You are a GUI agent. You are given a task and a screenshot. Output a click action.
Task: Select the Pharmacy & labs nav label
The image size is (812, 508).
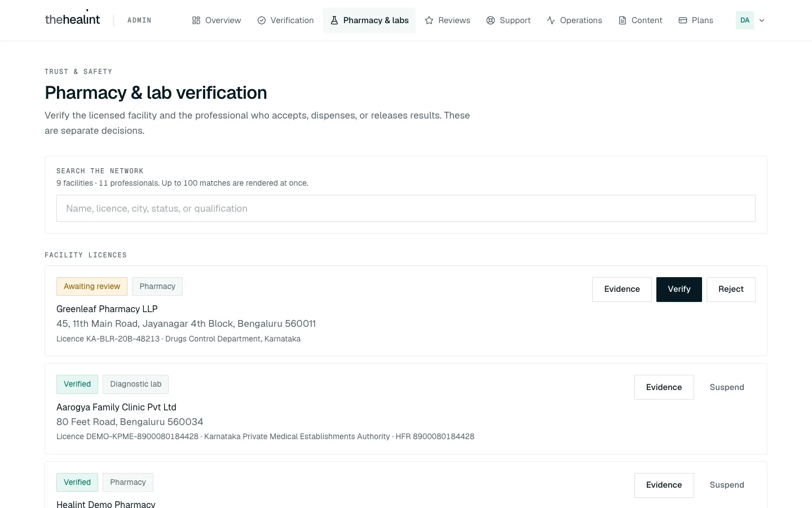pos(376,20)
